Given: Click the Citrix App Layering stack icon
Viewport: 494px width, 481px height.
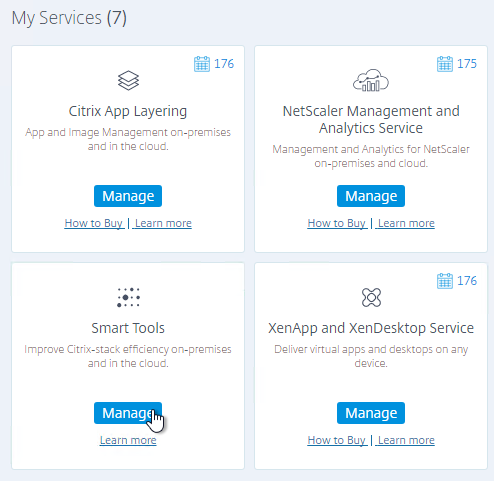Looking at the screenshot, I should (128, 80).
